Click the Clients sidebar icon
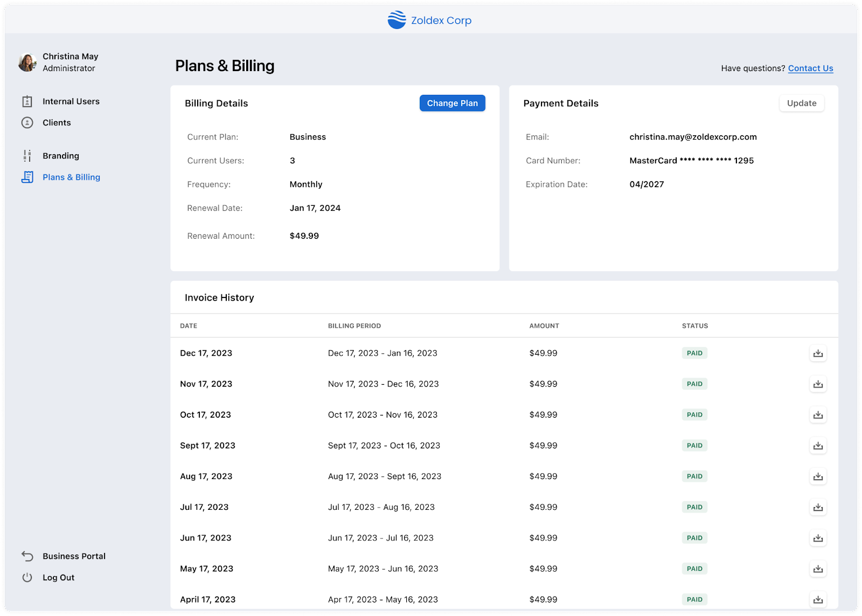Viewport: 862px width, 616px height. coord(27,122)
